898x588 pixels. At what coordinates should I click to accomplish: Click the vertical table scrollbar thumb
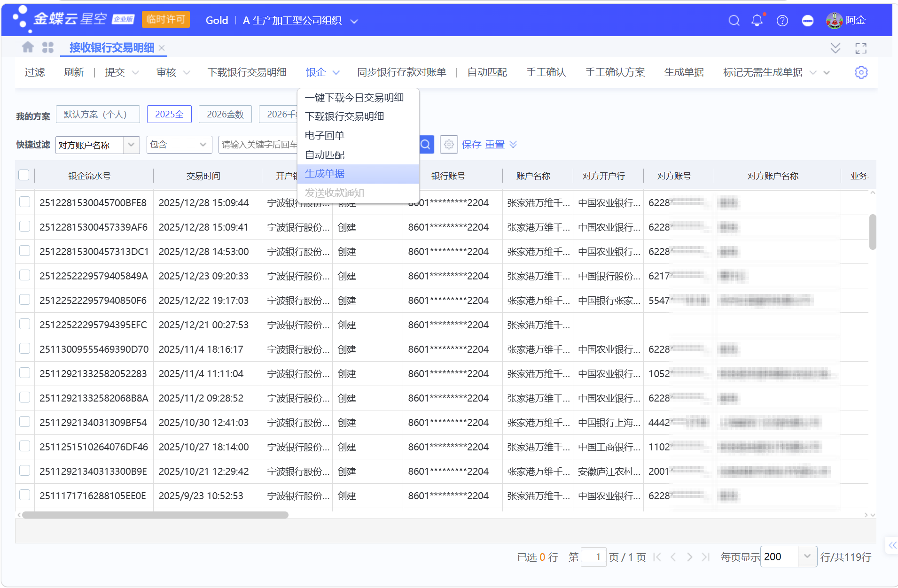coord(873,232)
